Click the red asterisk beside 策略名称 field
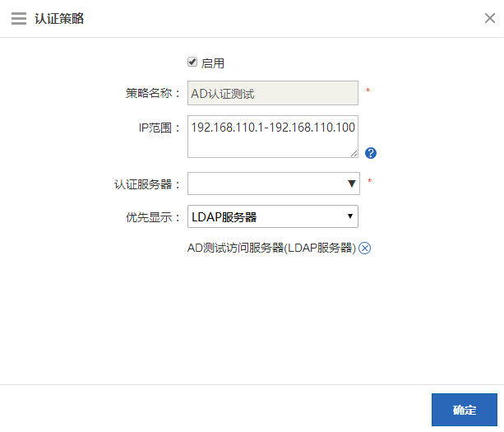Image resolution: width=504 pixels, height=432 pixels. [x=368, y=91]
